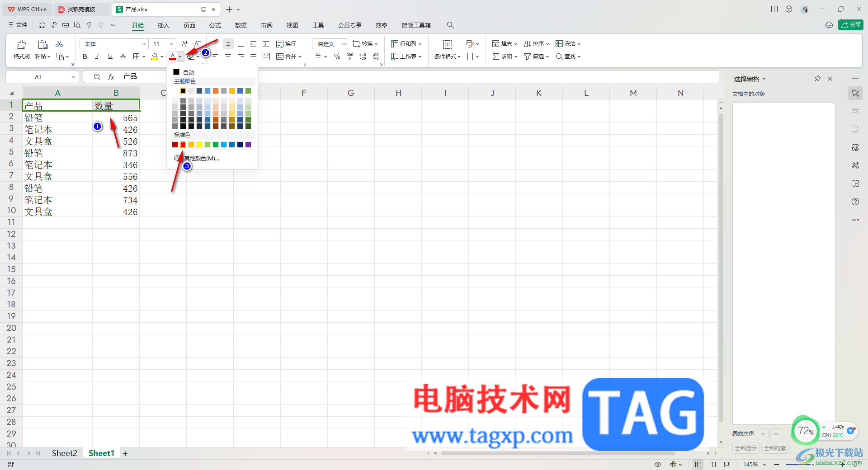Increase decimal places icon

click(x=363, y=56)
